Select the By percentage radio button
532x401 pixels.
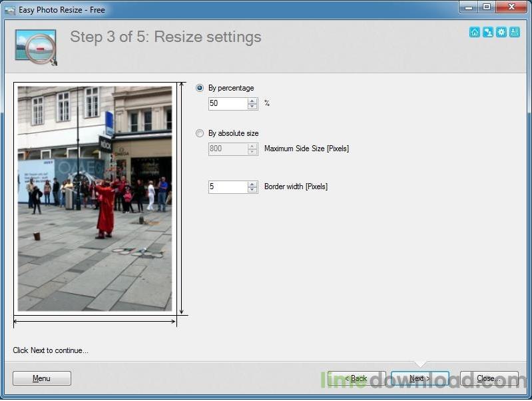point(200,88)
